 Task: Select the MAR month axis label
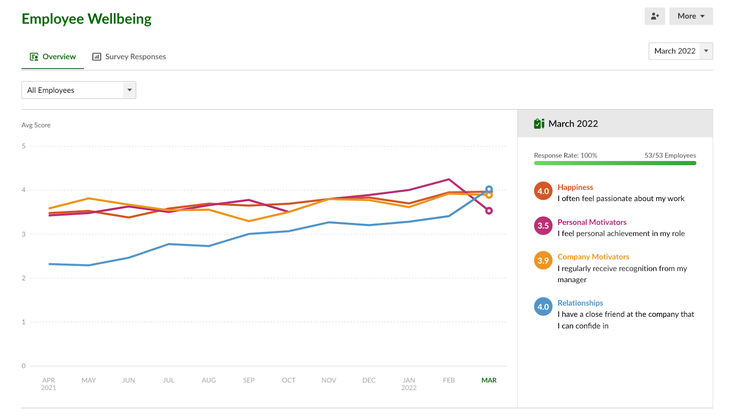point(489,381)
